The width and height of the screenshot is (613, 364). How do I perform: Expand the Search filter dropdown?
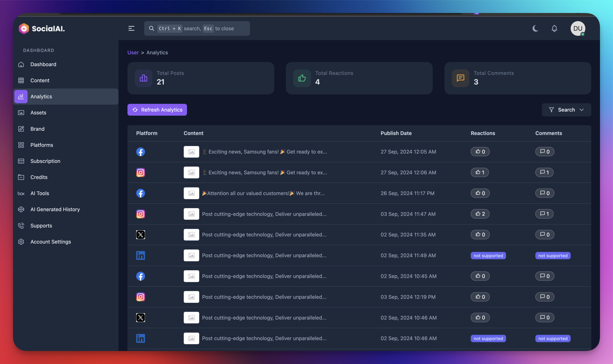pyautogui.click(x=566, y=110)
